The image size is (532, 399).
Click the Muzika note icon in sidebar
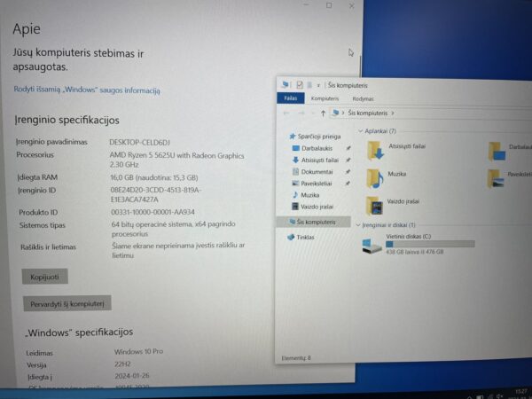coord(295,195)
